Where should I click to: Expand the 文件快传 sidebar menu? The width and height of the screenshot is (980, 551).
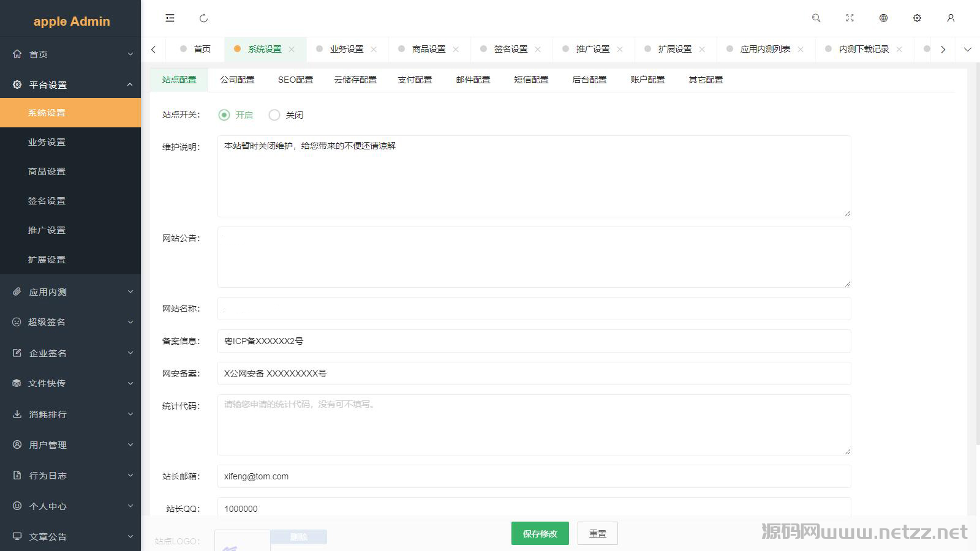tap(130, 383)
